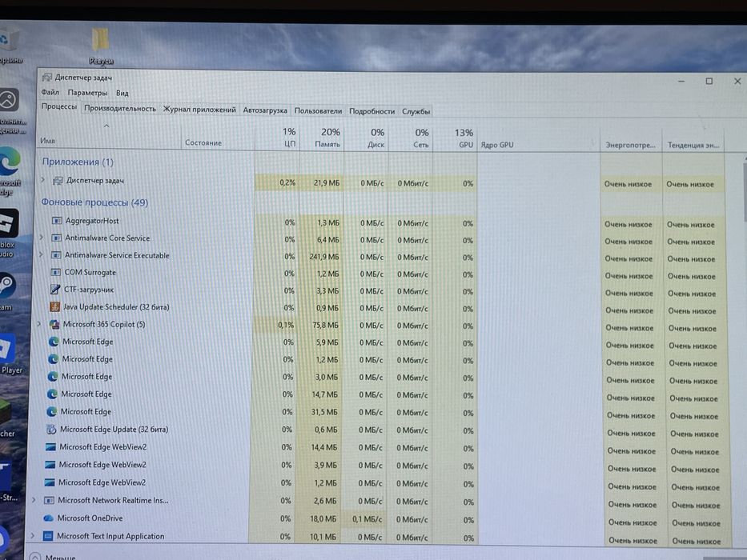Open the Вид menu
Screen dimensions: 747x560
[122, 94]
